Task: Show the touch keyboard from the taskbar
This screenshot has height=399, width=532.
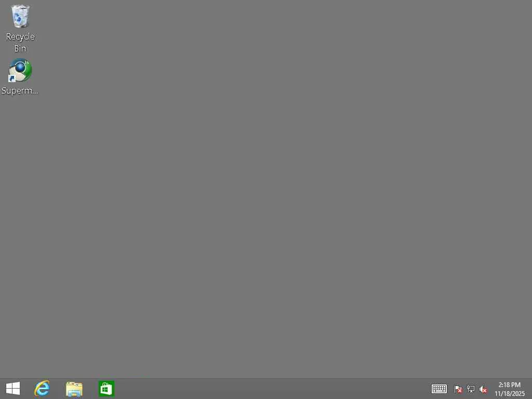Action: (439, 389)
